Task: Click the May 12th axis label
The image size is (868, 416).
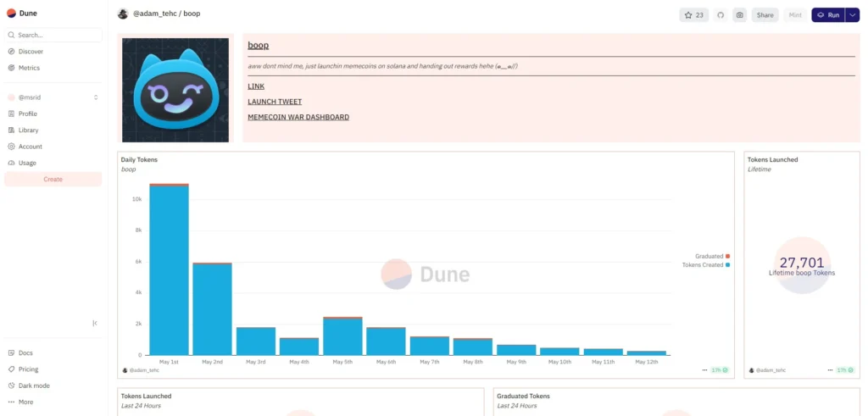Action: pyautogui.click(x=647, y=362)
